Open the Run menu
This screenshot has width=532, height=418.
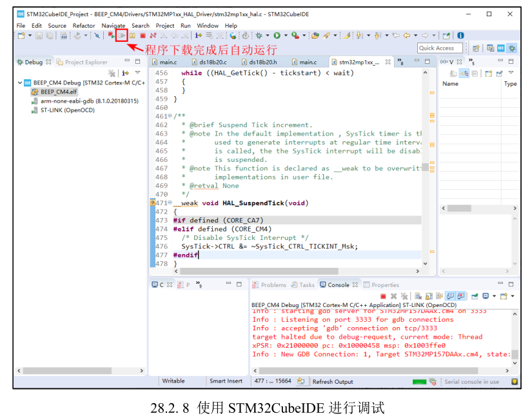click(185, 25)
